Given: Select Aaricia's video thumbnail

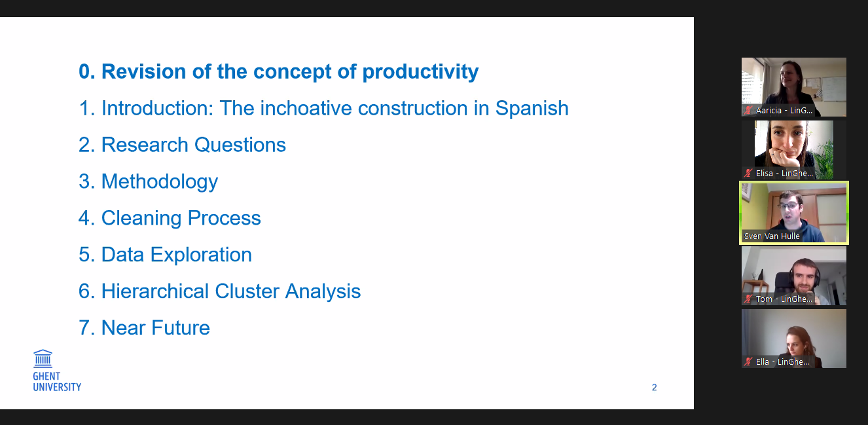Looking at the screenshot, I should tap(794, 87).
